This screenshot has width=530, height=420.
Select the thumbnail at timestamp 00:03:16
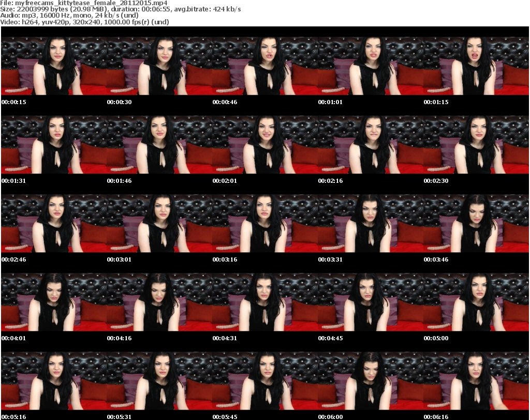pyautogui.click(x=264, y=224)
